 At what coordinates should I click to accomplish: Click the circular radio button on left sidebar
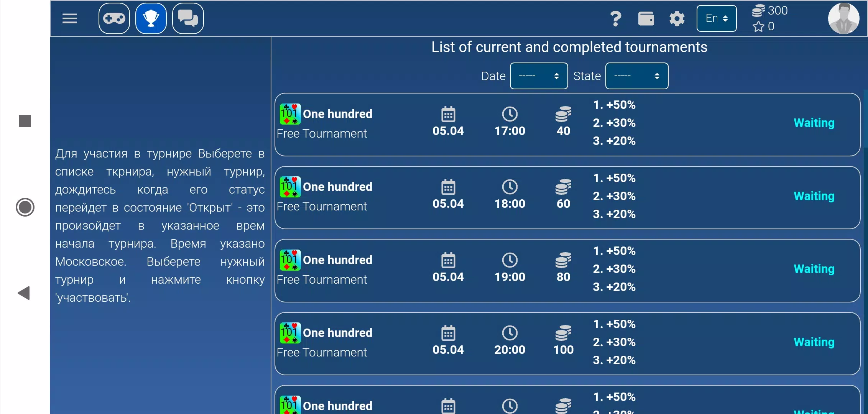click(x=25, y=207)
